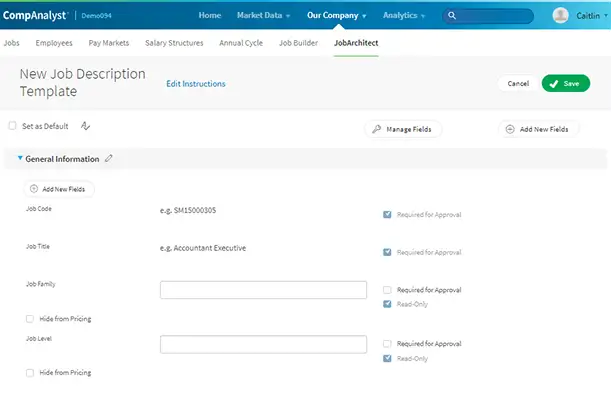Click the Job Level input field

263,344
